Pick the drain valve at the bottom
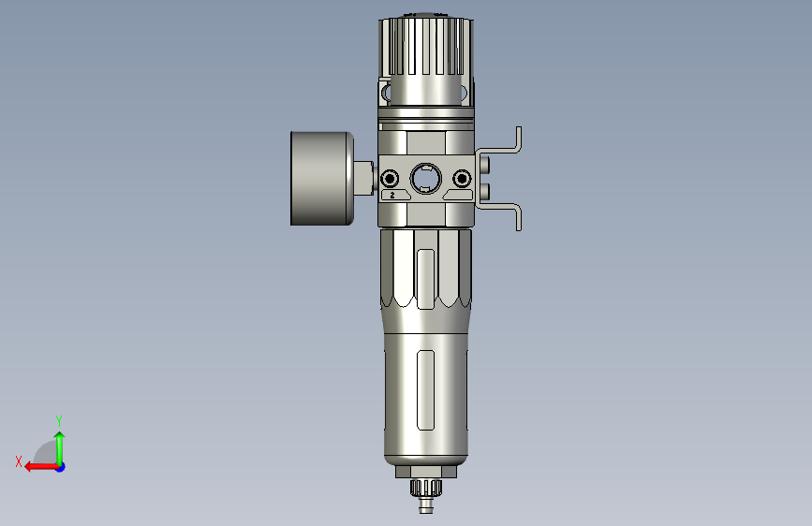 [x=426, y=495]
